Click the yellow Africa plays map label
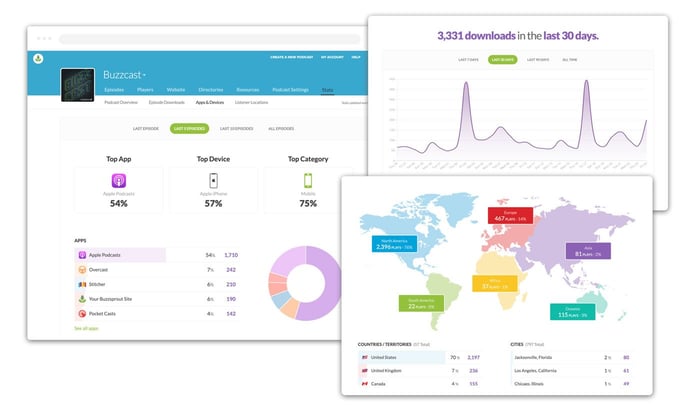 click(495, 283)
